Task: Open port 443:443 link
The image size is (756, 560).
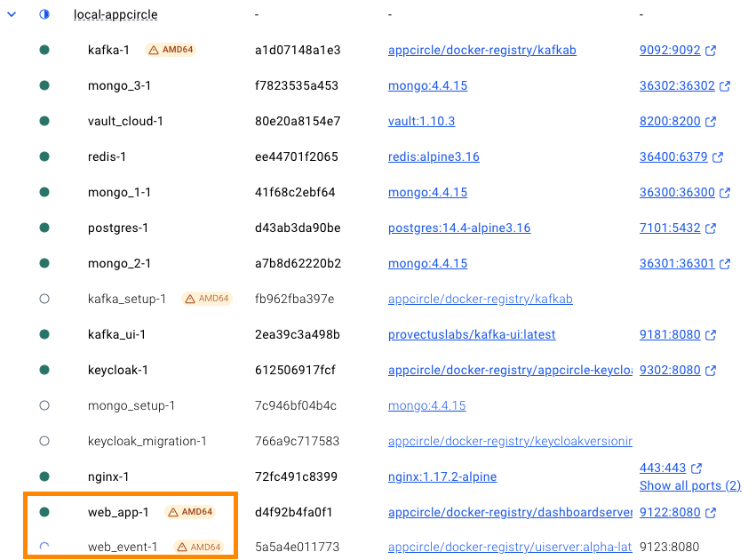Action: click(663, 468)
